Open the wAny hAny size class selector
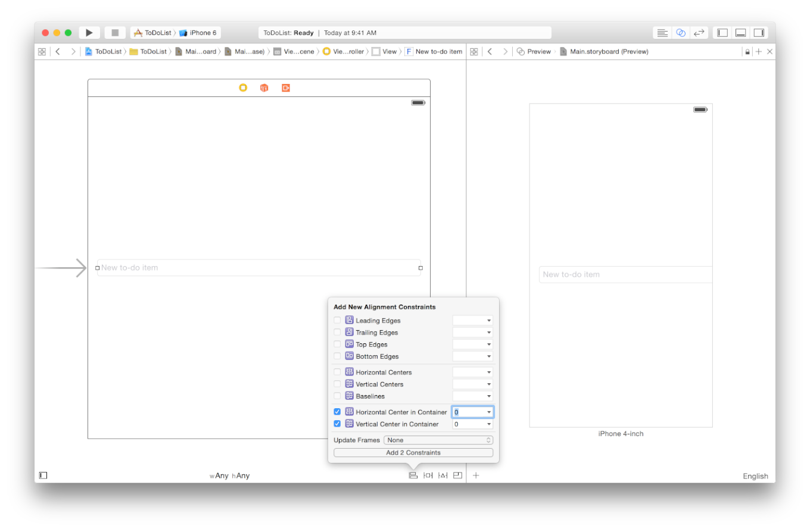Image resolution: width=810 pixels, height=532 pixels. [230, 476]
